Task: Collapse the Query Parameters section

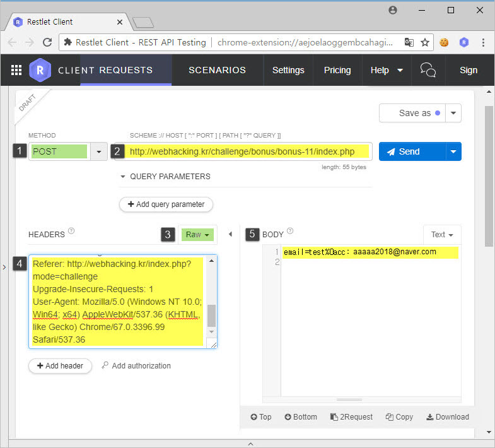Action: pyautogui.click(x=124, y=177)
